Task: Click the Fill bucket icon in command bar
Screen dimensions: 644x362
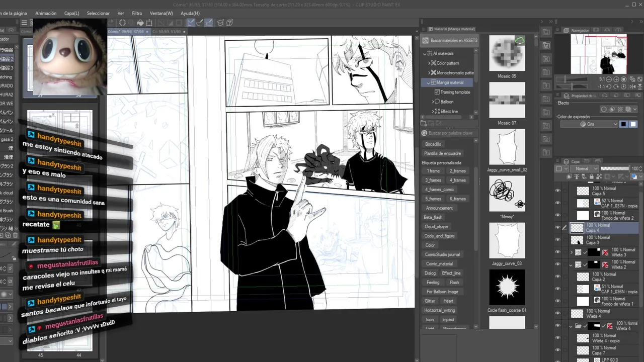Action: coord(140,23)
